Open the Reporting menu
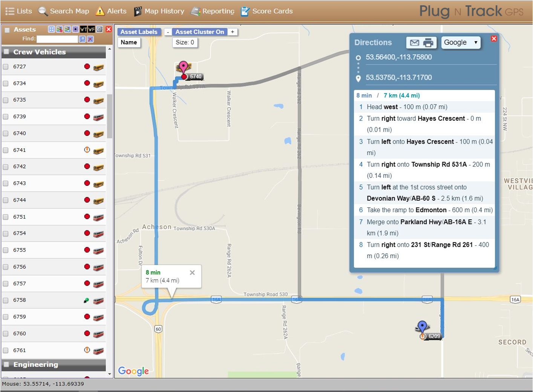 212,11
